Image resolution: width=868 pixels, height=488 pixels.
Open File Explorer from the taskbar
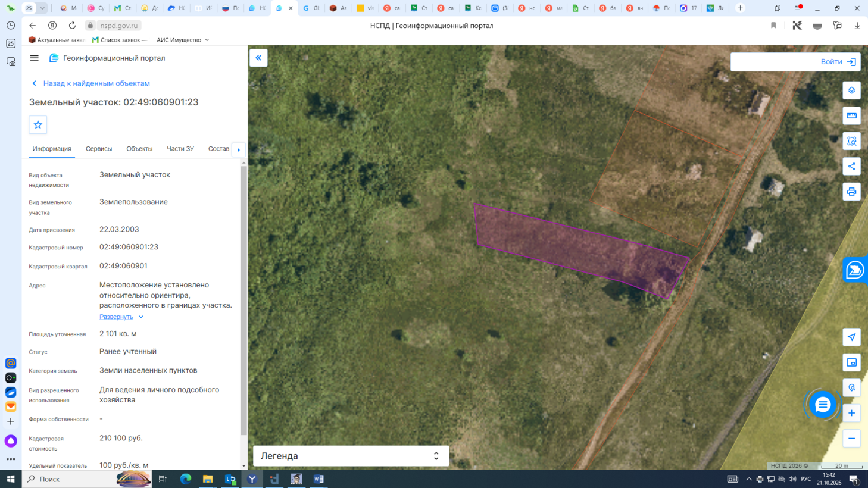(x=208, y=479)
